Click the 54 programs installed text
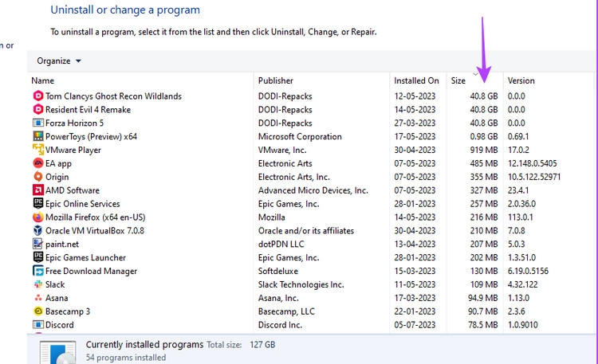Image resolution: width=598 pixels, height=364 pixels. (x=126, y=358)
